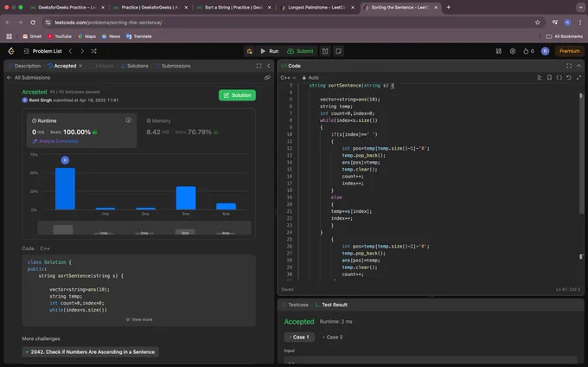Screen dimensions: 588x367
Task: Select Case 2 result
Action: 333,337
